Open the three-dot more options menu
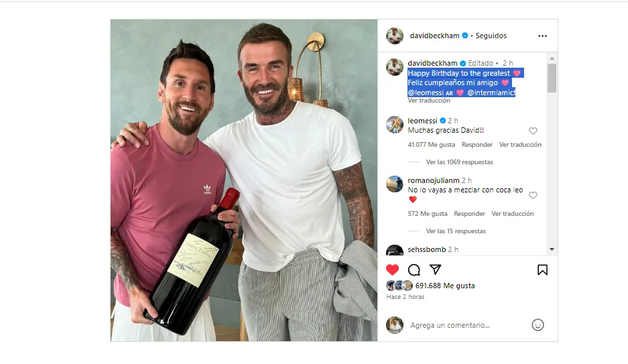Screen dimensions: 628x364 pos(542,36)
